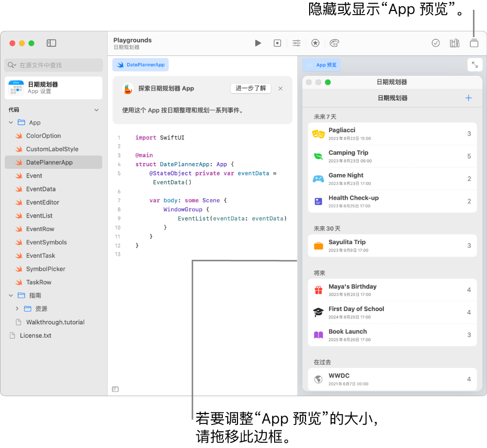
Task: Open the library books icon
Action: pyautogui.click(x=455, y=43)
